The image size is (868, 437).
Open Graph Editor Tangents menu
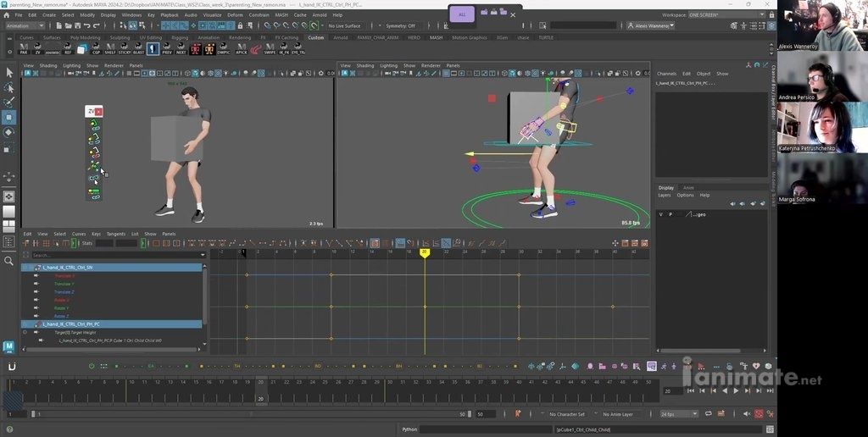tap(115, 234)
